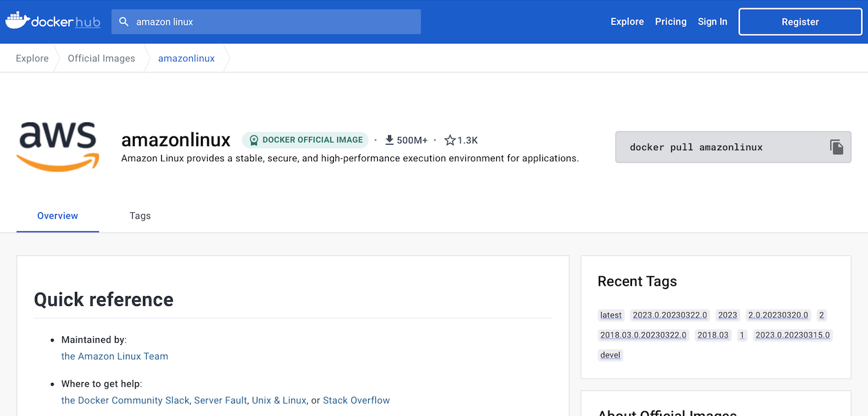Click the 1.3K stars count
The height and width of the screenshot is (416, 868).
(x=467, y=141)
